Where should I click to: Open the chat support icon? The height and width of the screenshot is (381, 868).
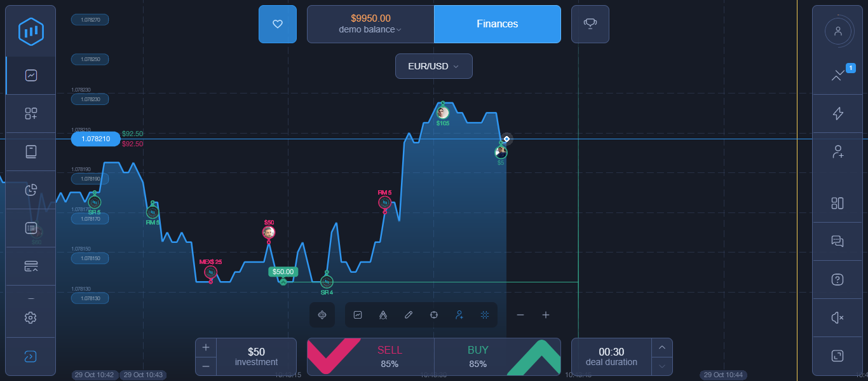pyautogui.click(x=837, y=241)
